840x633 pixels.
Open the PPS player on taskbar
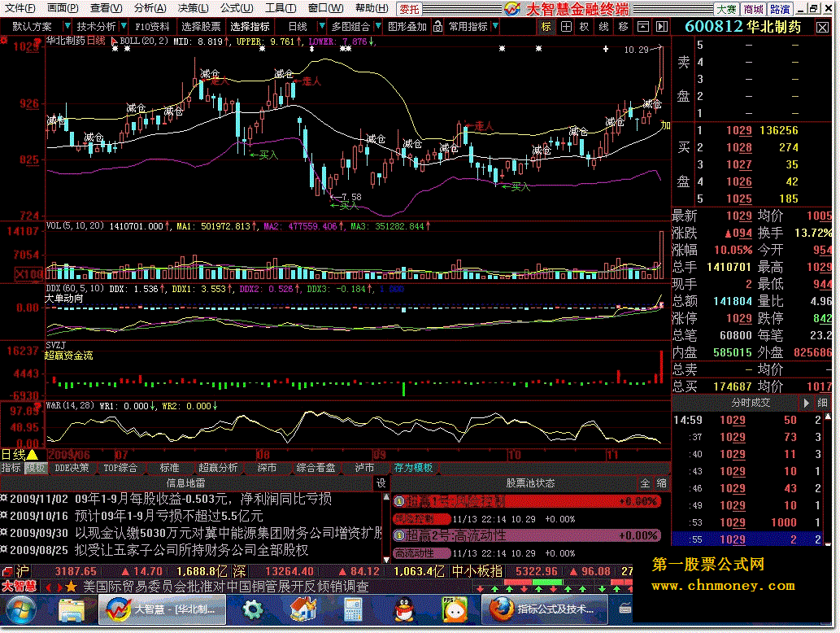click(x=455, y=610)
